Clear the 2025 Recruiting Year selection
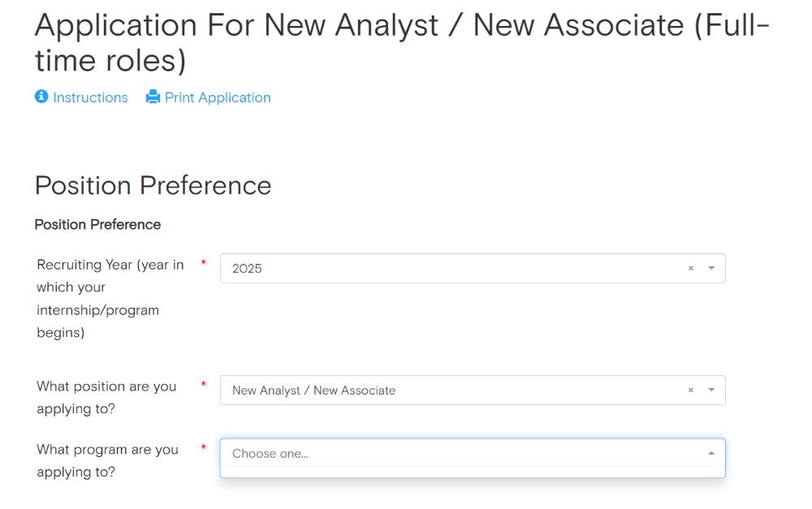The width and height of the screenshot is (812, 509). [690, 268]
